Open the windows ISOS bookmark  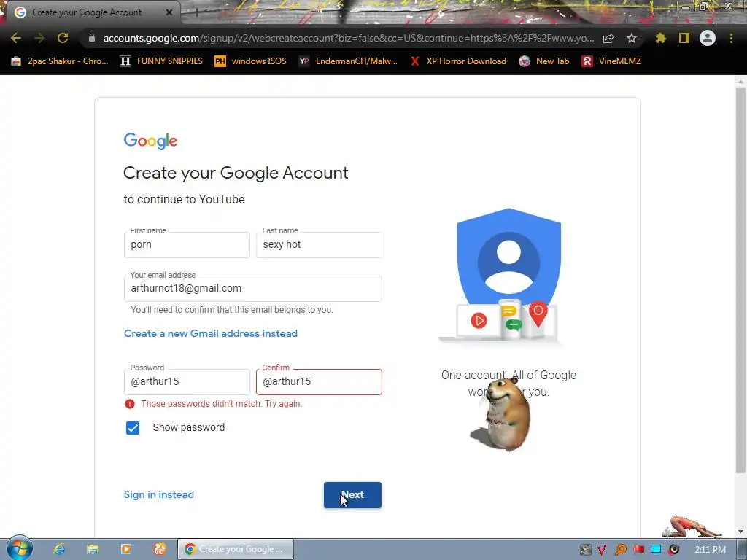point(251,61)
